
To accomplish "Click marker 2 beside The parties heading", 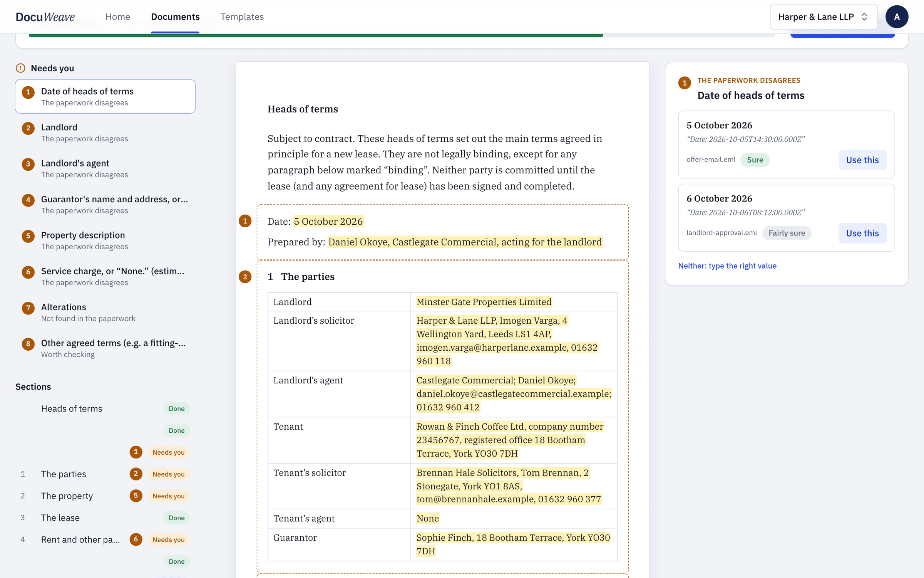I will coord(245,277).
